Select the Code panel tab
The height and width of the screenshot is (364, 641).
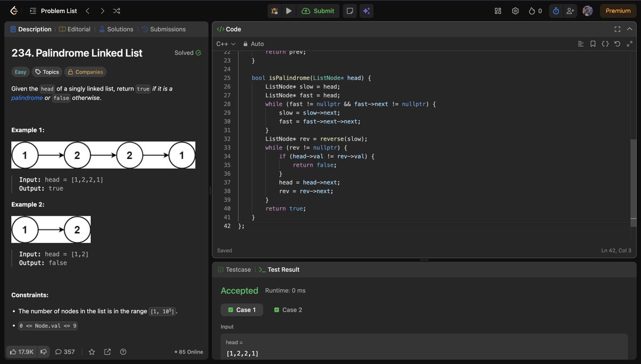(x=229, y=29)
